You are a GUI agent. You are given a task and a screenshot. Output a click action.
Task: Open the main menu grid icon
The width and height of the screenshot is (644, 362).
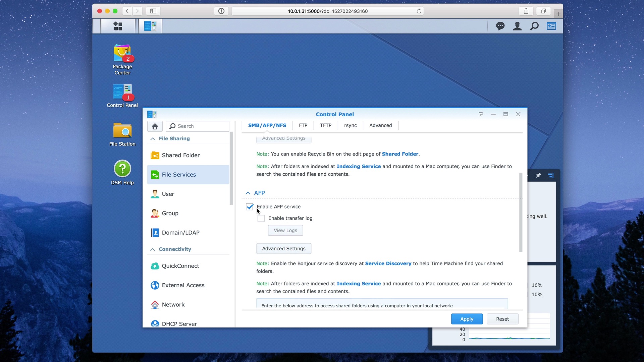tap(117, 26)
